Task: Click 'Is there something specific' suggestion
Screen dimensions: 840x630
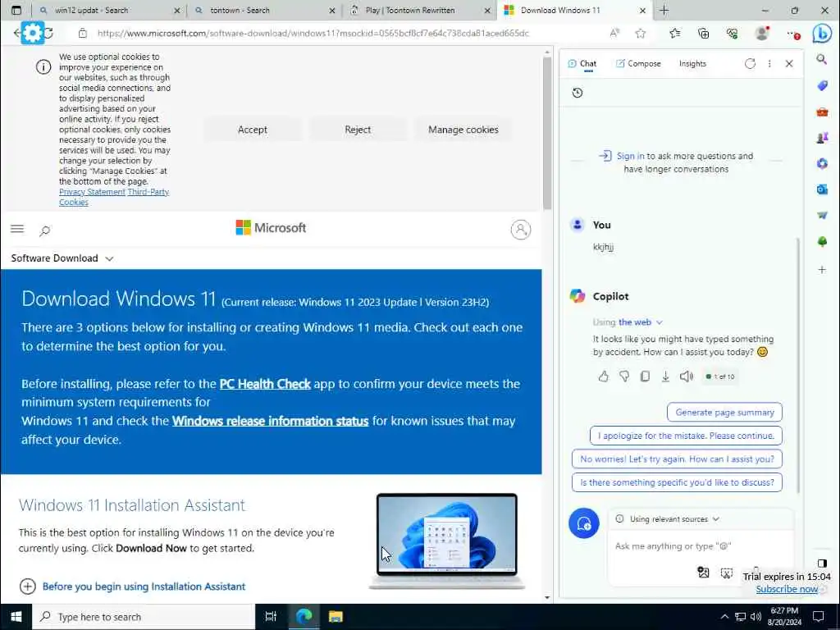Action: [x=677, y=482]
